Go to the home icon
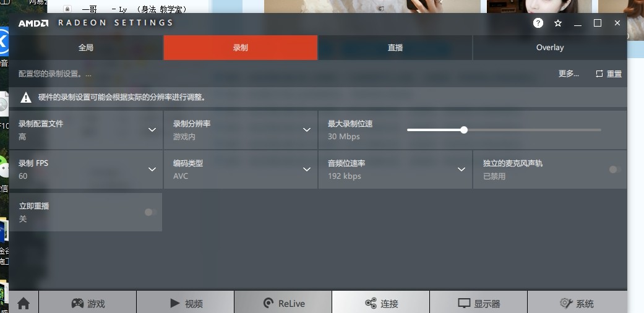 (24, 304)
